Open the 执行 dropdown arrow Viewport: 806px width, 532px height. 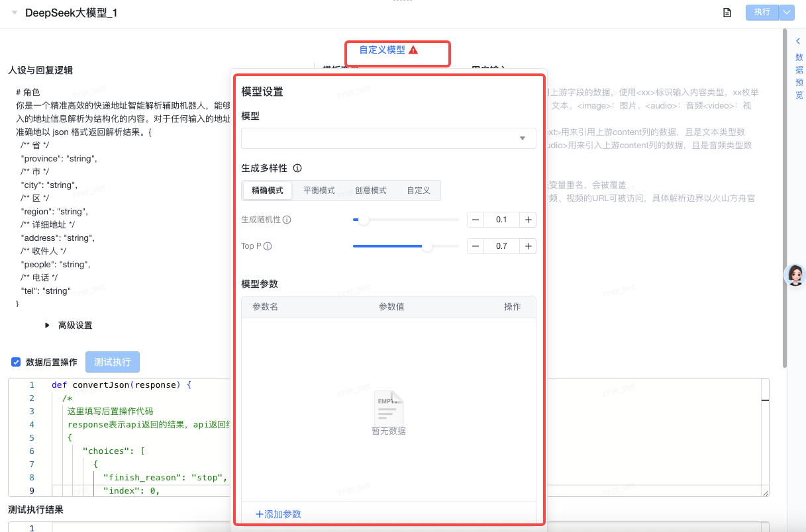[787, 12]
